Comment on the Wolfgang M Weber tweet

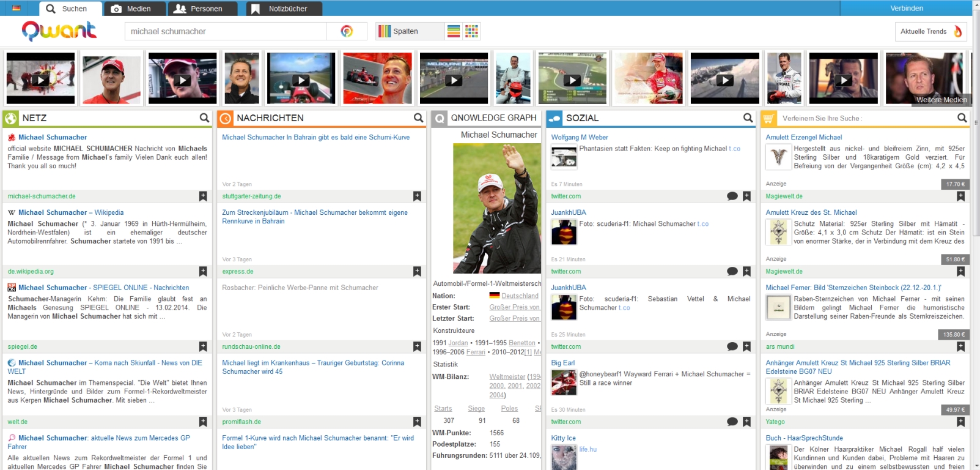(732, 196)
